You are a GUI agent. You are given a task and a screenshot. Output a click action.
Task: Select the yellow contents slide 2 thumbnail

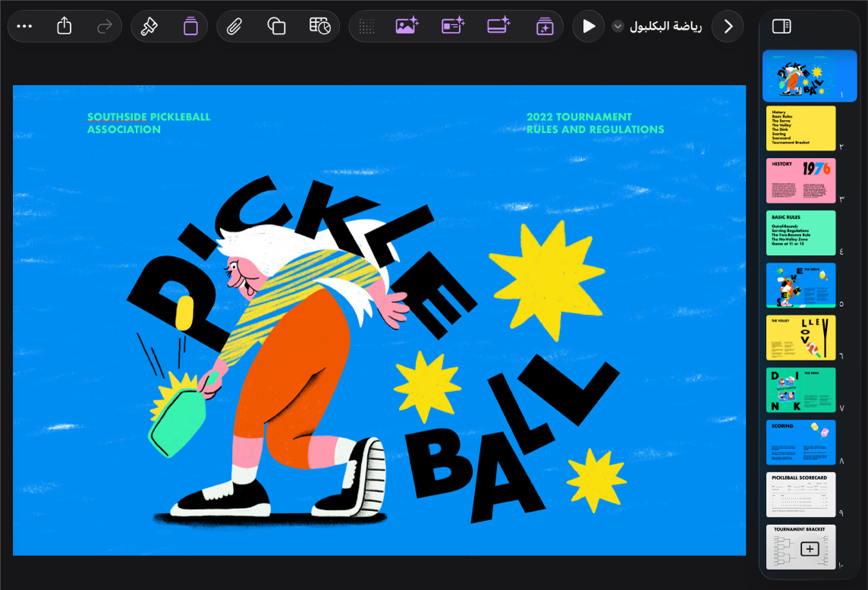click(800, 128)
